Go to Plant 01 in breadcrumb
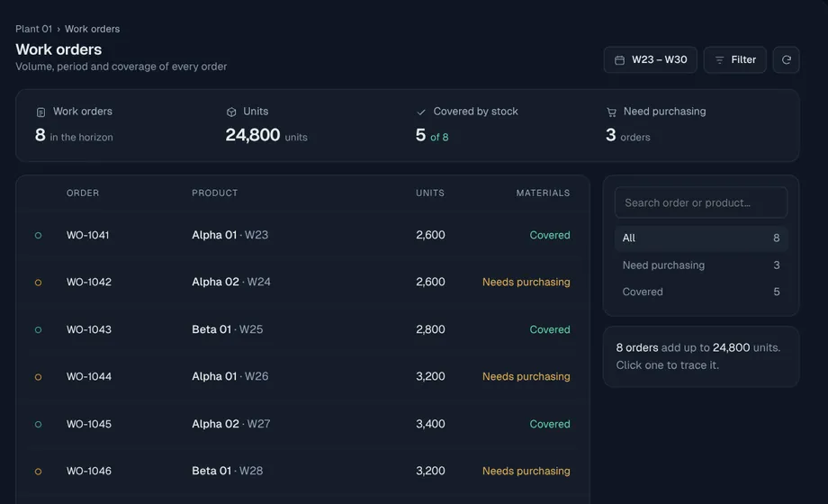The image size is (828, 504). tap(34, 29)
